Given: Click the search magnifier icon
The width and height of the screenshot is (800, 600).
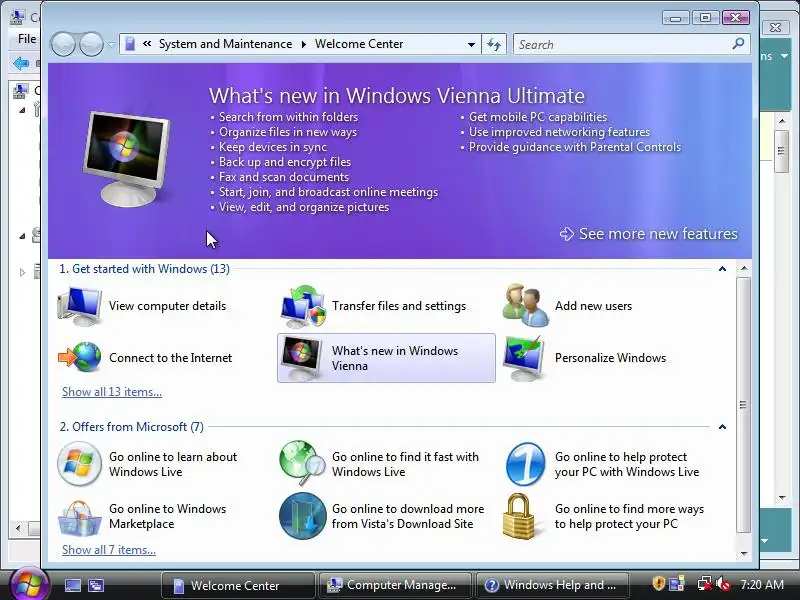Looking at the screenshot, I should (738, 44).
